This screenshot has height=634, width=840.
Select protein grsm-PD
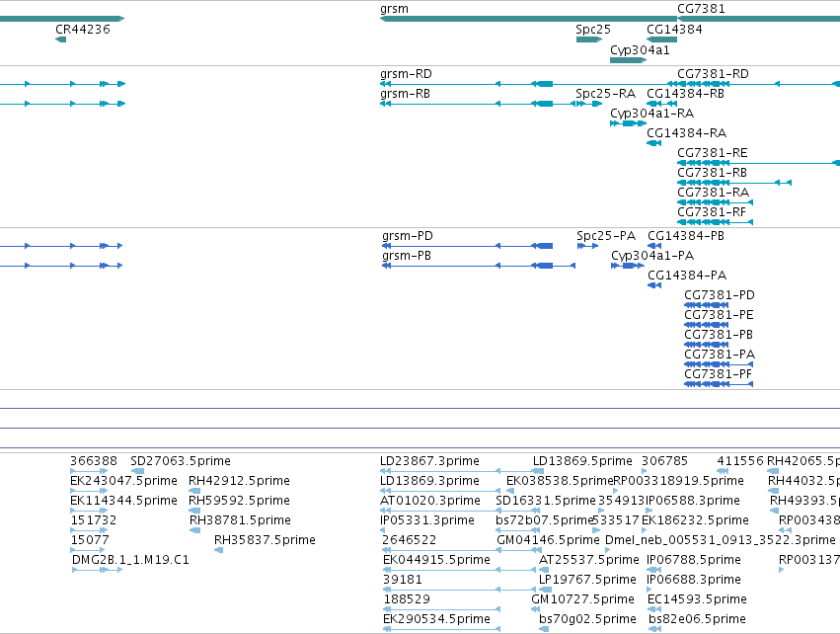(407, 236)
